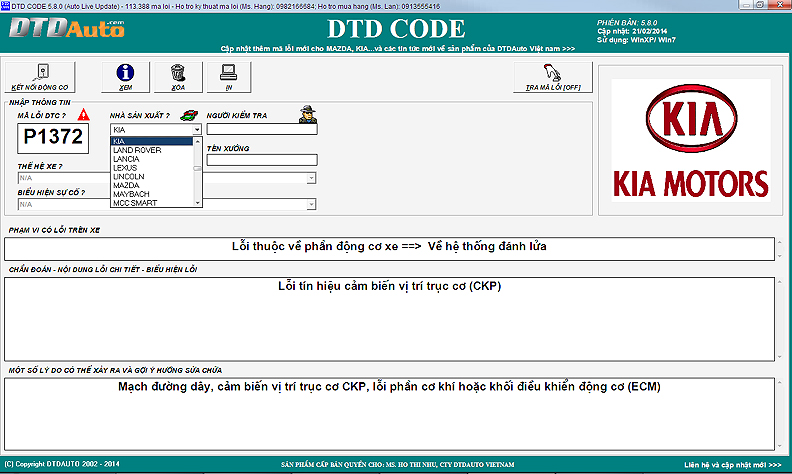Select MAZDA in the manufacturer list

click(152, 185)
